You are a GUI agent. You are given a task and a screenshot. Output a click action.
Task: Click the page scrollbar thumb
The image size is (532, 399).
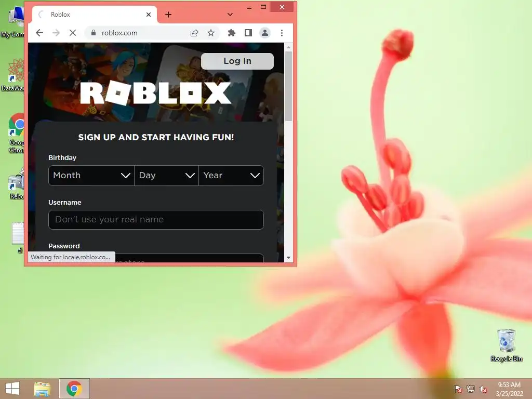(x=289, y=86)
